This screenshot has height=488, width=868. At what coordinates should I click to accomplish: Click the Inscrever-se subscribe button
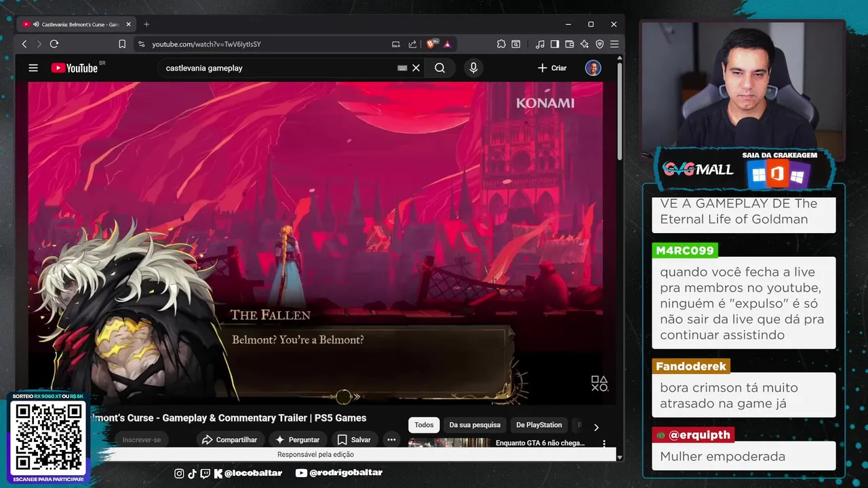point(142,440)
